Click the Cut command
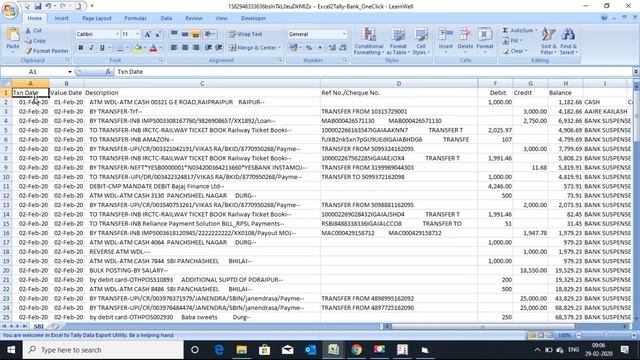The height and width of the screenshot is (360, 640). 34,30
